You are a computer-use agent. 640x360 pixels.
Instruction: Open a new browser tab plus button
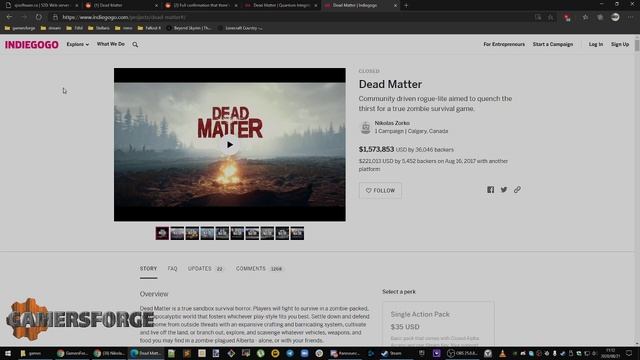point(406,5)
